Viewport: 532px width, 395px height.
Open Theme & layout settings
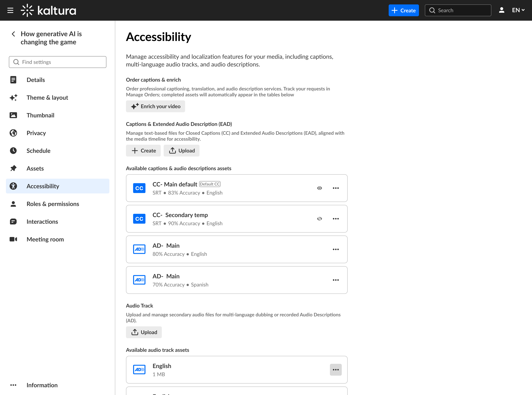(47, 98)
